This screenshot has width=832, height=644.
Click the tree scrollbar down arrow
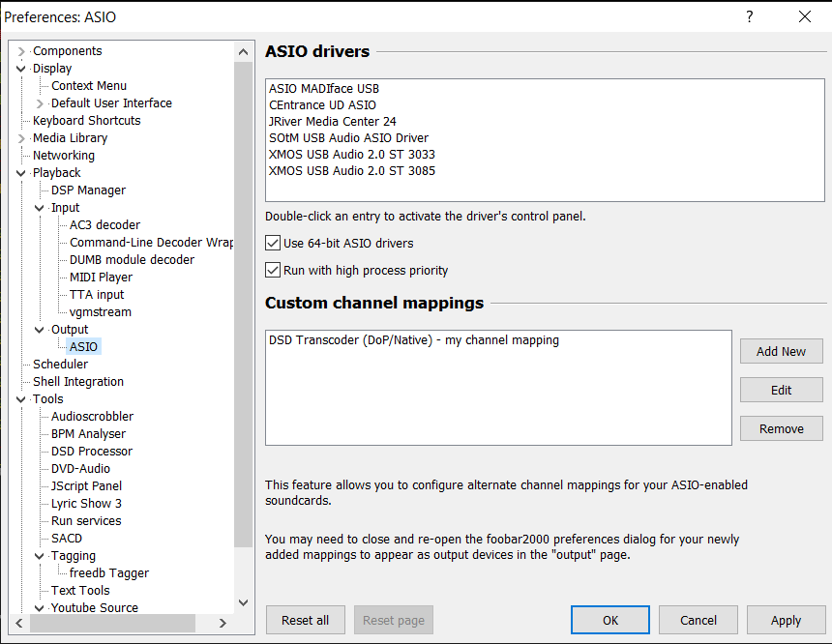coord(244,602)
